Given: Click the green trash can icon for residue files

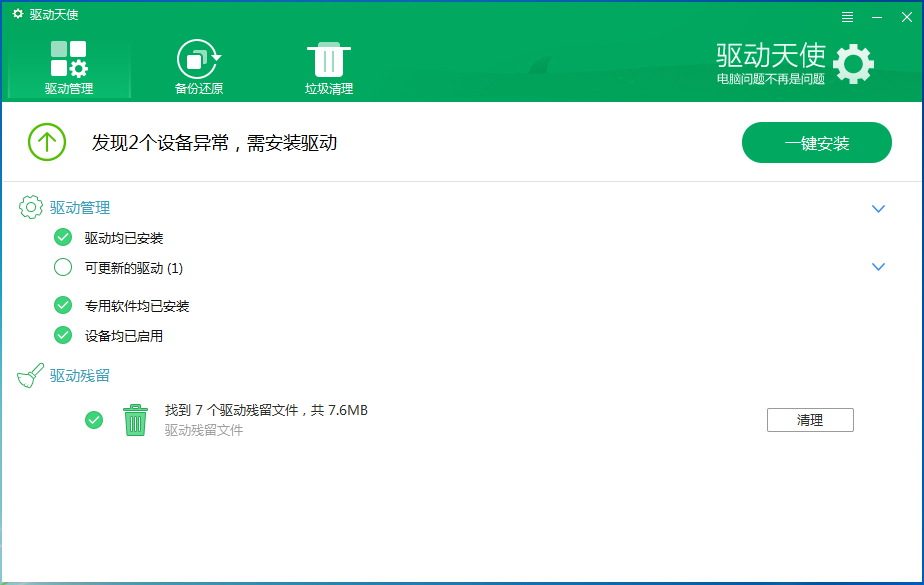Looking at the screenshot, I should (135, 420).
